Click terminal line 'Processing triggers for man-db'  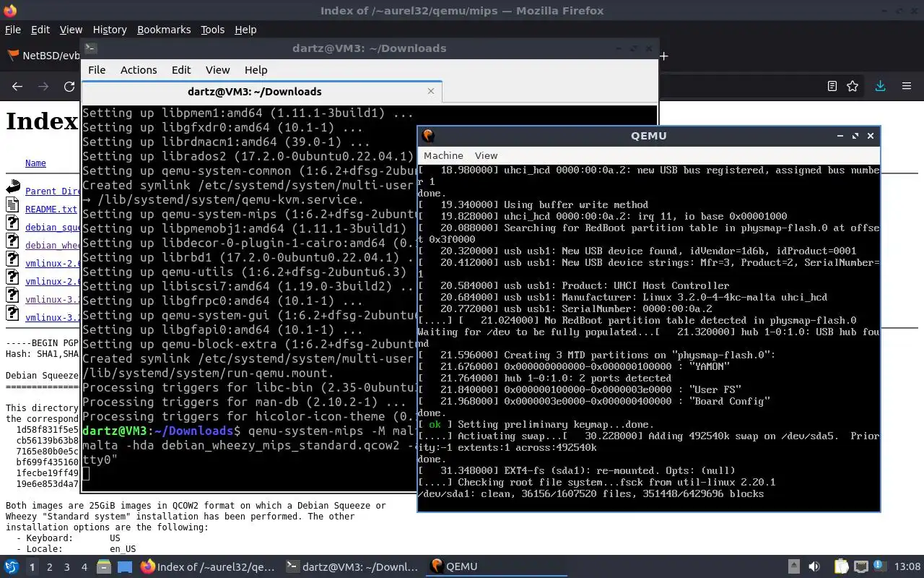point(244,402)
